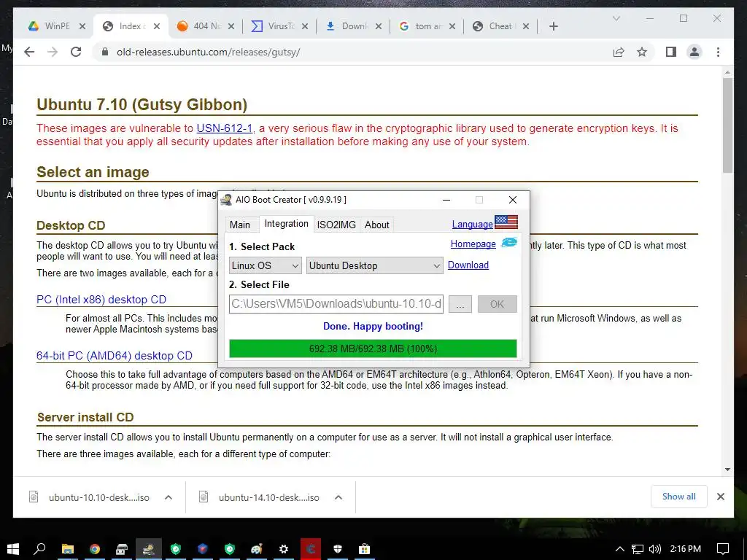
Task: Expand the Linux OS pack type dropdown
Action: 265,265
